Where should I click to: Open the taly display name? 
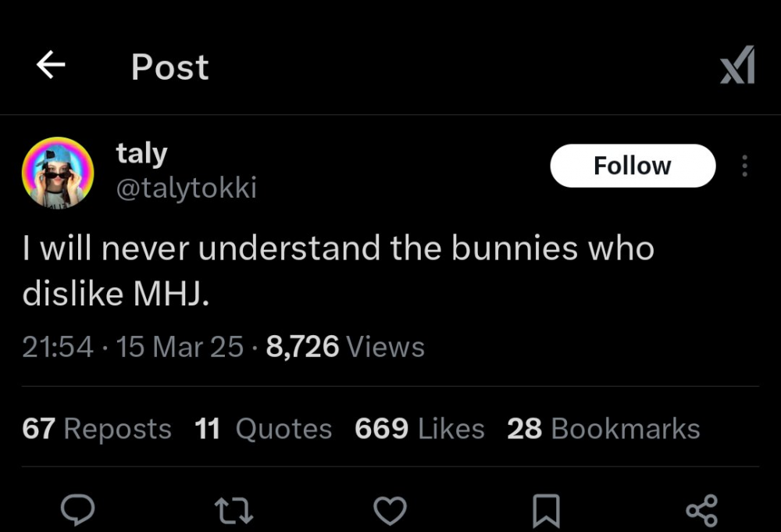(x=141, y=153)
